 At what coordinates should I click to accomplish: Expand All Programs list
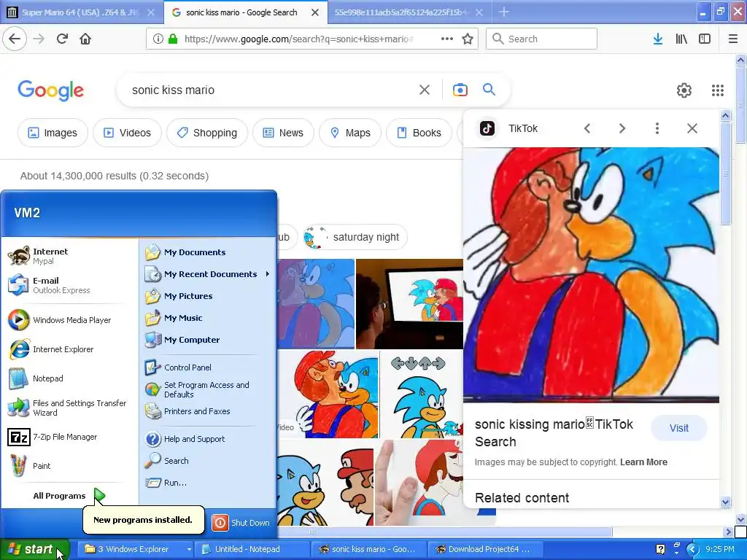tap(69, 496)
